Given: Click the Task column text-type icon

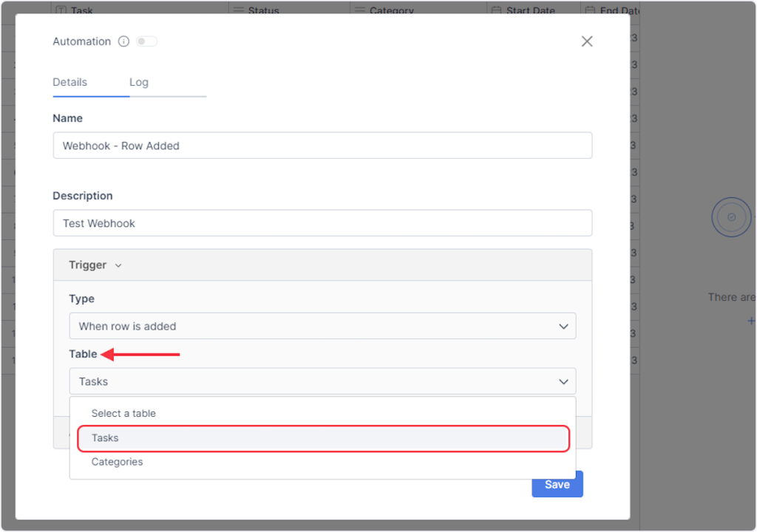Looking at the screenshot, I should coord(60,11).
